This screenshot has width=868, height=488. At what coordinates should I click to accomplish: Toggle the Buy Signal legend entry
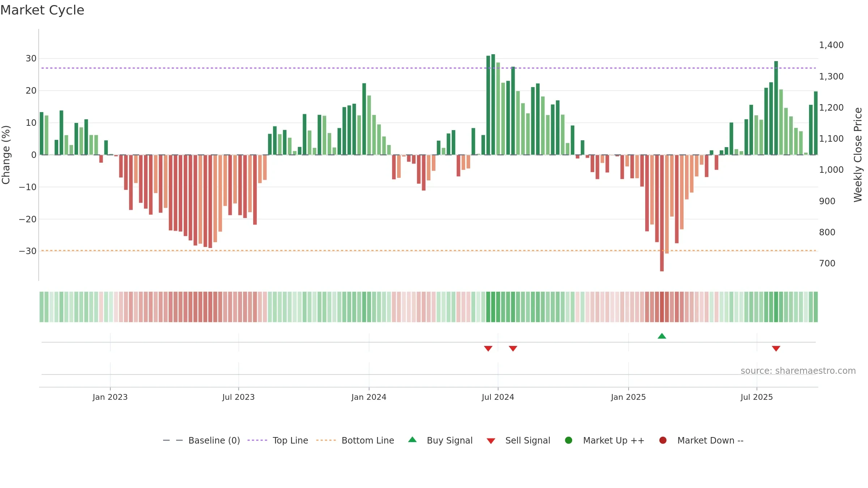(x=440, y=440)
